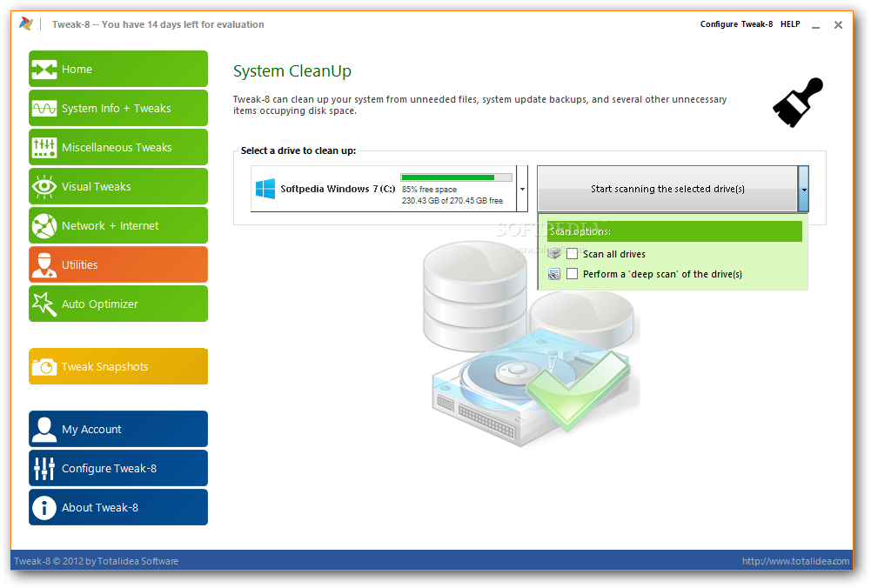
Task: Open the drive selection dropdown arrow
Action: pyautogui.click(x=522, y=189)
